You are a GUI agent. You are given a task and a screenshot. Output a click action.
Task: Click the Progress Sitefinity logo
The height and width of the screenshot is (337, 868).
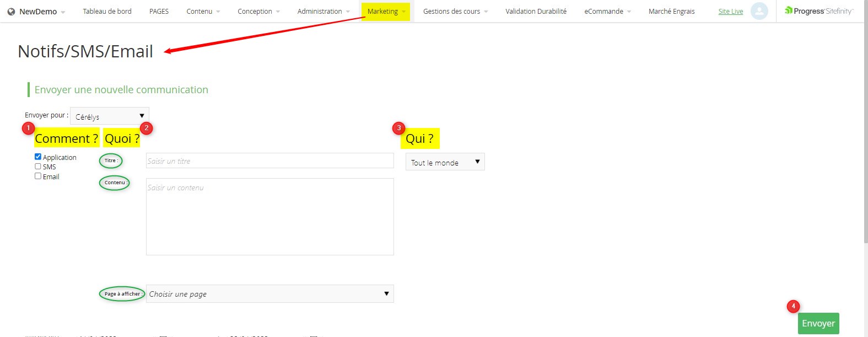[x=818, y=11]
